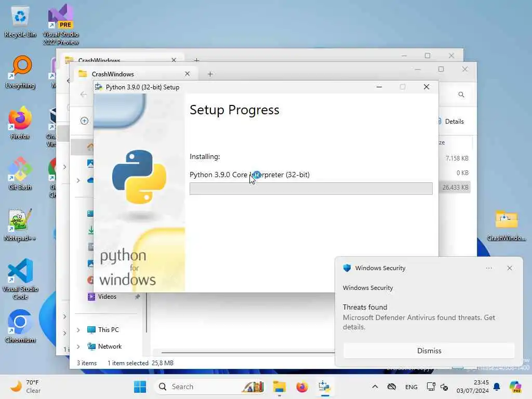
Task: Select Network in the navigation pane
Action: click(110, 347)
